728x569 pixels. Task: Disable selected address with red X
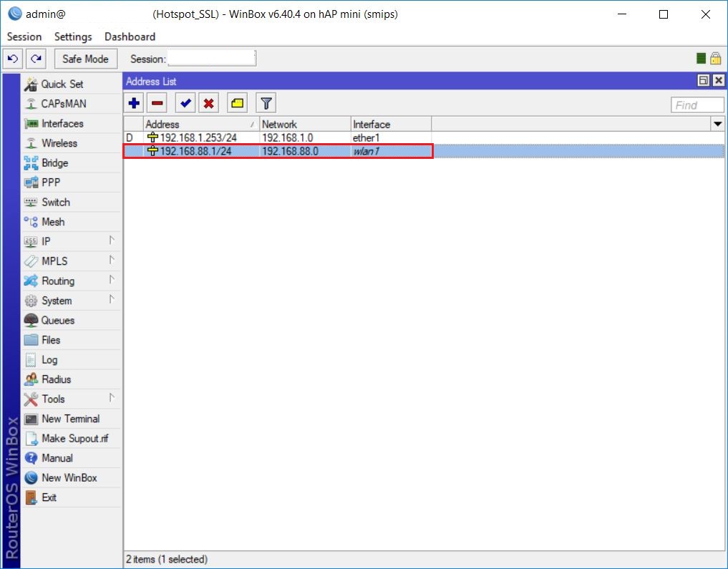[209, 103]
